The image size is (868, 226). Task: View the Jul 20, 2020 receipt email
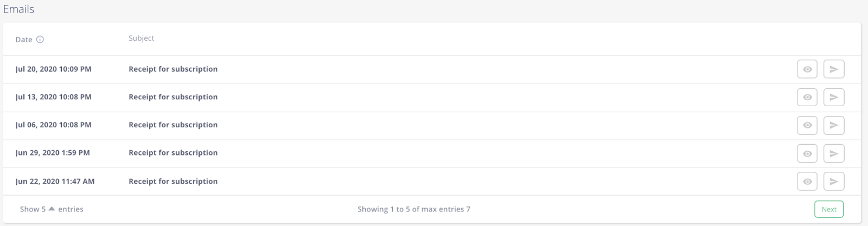pyautogui.click(x=807, y=69)
